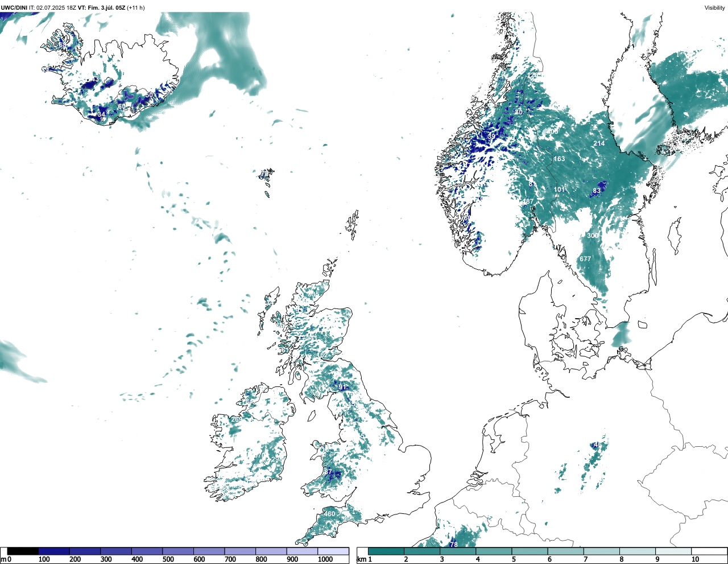Click the '34' value in southern Iceland
Viewport: 728px width, 564px height.
pos(101,114)
